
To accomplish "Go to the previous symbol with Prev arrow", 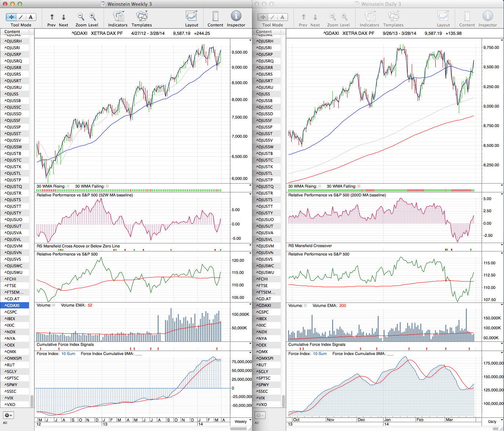I will coord(52,17).
